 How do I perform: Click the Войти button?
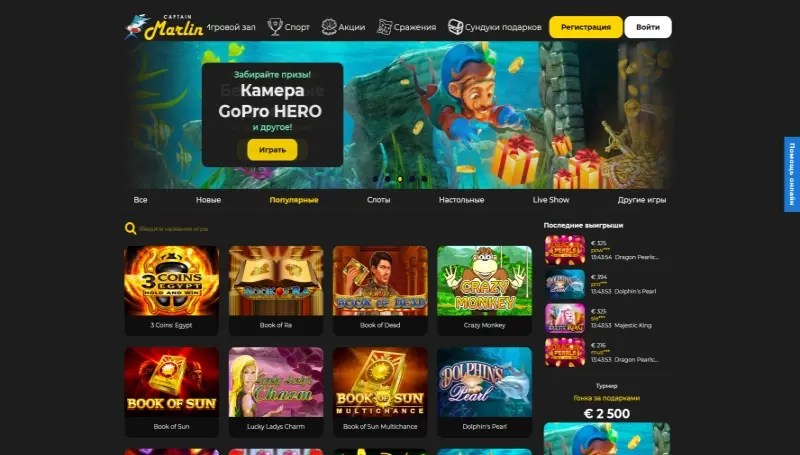pos(648,27)
